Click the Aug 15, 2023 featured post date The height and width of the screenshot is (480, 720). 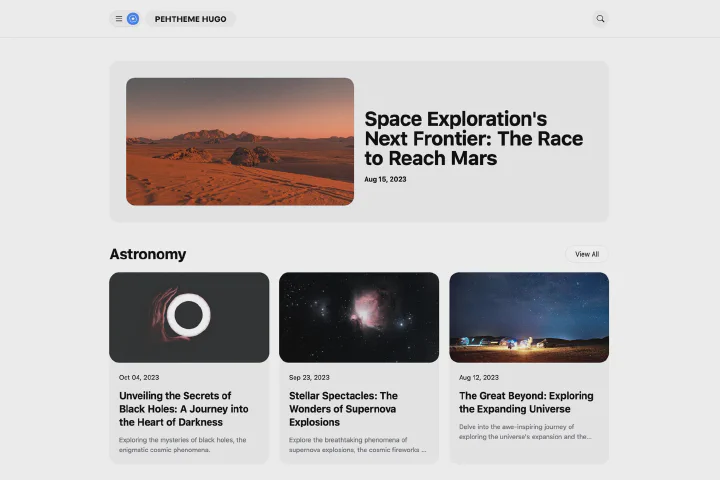(x=385, y=179)
